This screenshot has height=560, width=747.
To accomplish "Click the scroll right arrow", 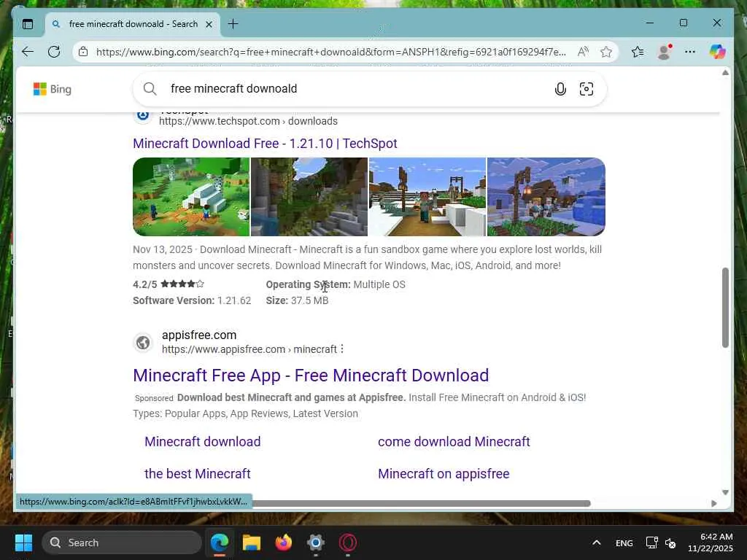I will click(713, 503).
